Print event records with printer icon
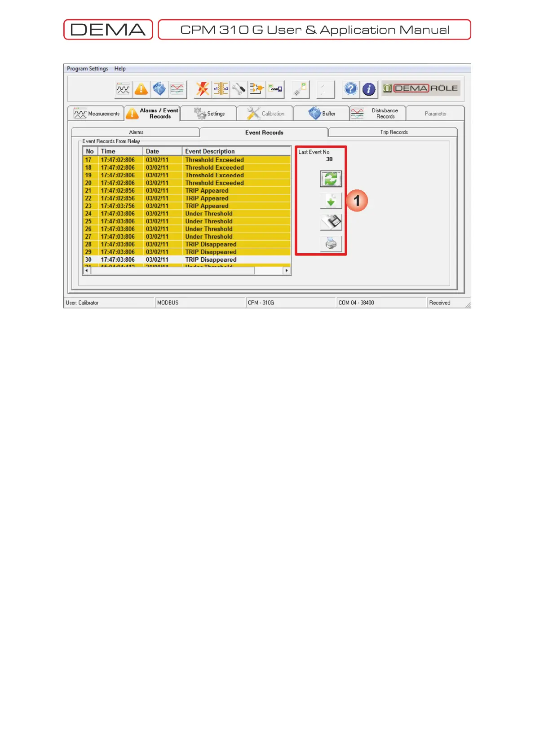The width and height of the screenshot is (535, 756). point(331,244)
